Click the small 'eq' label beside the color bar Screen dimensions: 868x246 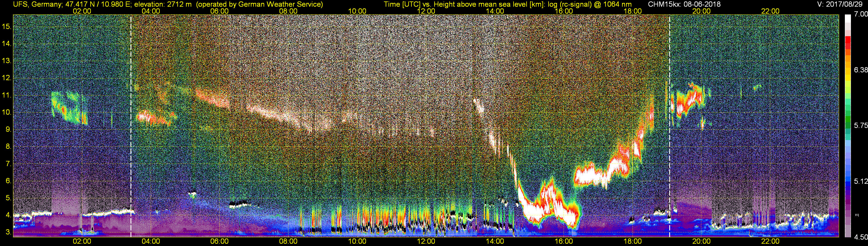point(857,215)
